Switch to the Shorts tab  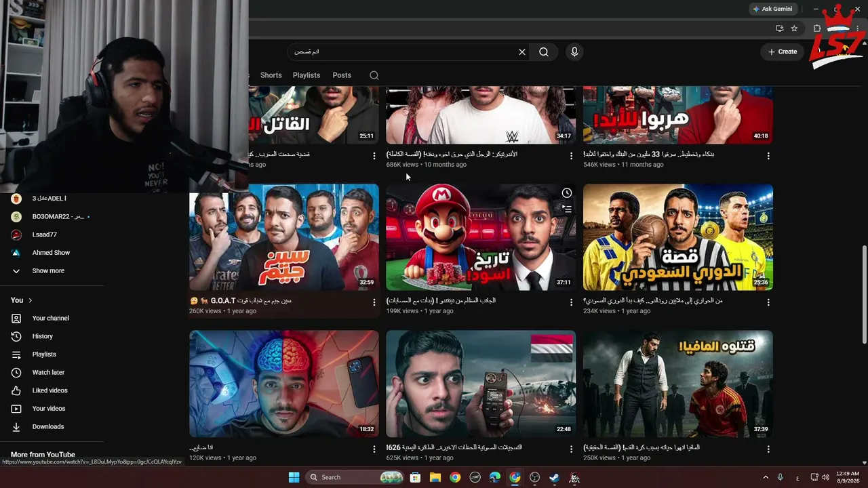[x=271, y=75]
